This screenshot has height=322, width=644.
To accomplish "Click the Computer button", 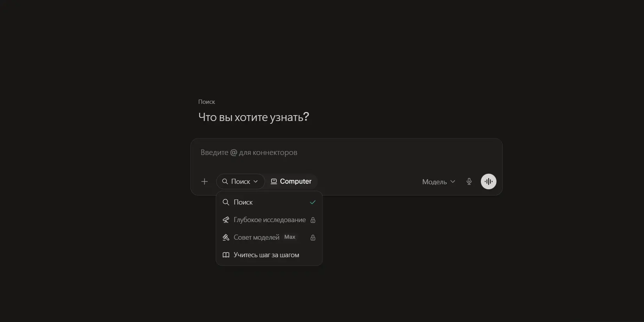I will [x=291, y=181].
